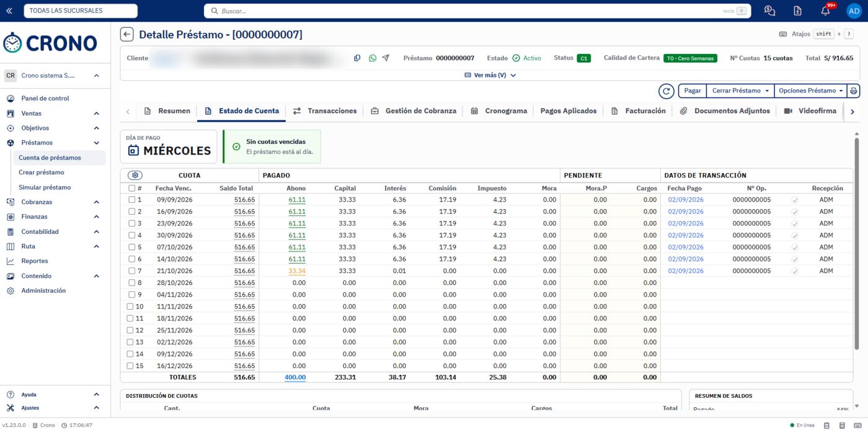The width and height of the screenshot is (868, 432).
Task: Check the box for installment 10
Action: 130,307
